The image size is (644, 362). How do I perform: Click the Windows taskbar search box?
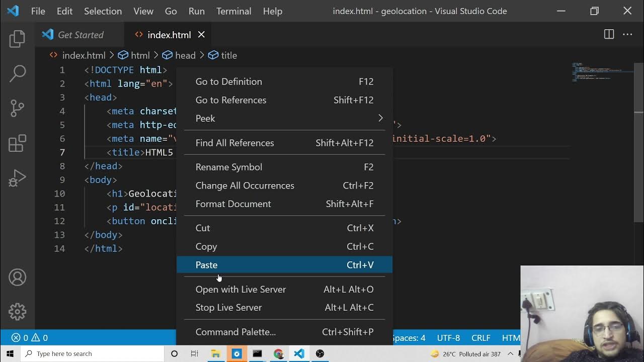(93, 353)
